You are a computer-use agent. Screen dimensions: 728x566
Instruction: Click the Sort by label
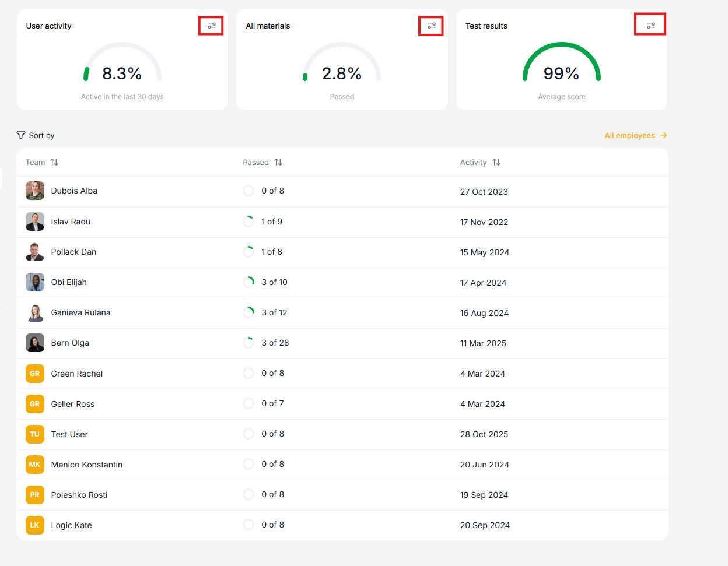click(x=41, y=135)
